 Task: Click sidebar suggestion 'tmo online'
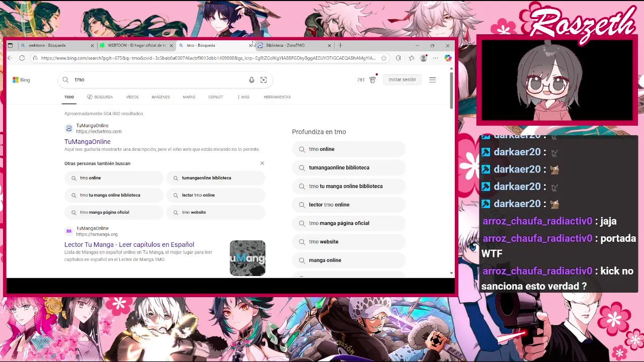coord(349,149)
